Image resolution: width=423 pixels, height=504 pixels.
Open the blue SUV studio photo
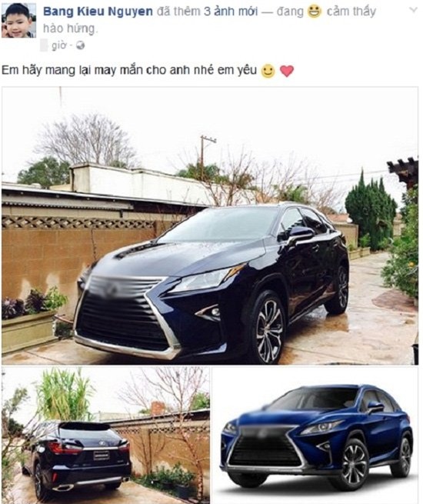click(x=315, y=436)
